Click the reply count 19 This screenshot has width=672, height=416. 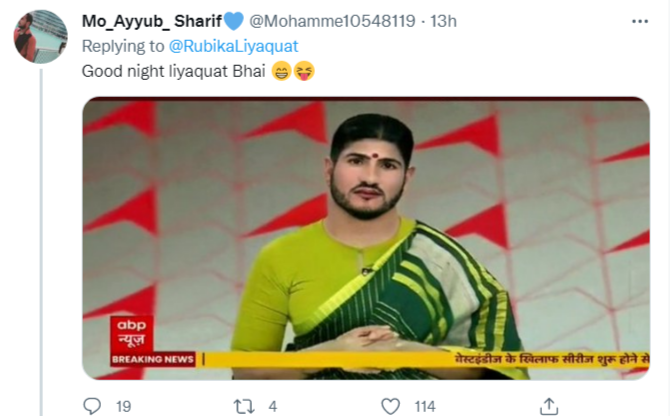(123, 405)
